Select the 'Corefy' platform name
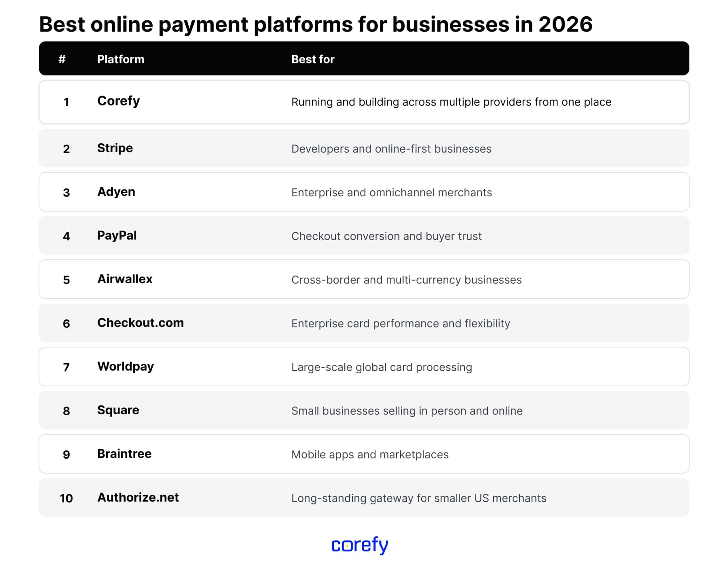 coord(119,101)
